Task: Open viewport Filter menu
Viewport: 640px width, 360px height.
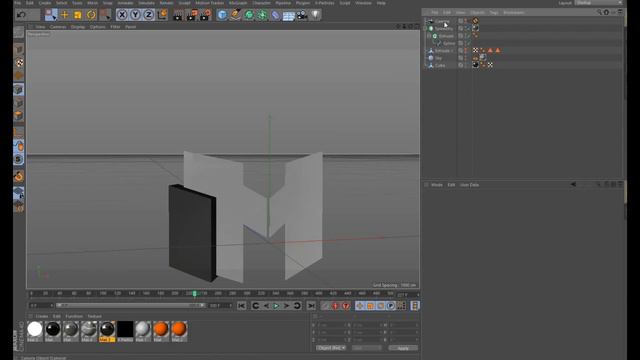Action: (115, 27)
